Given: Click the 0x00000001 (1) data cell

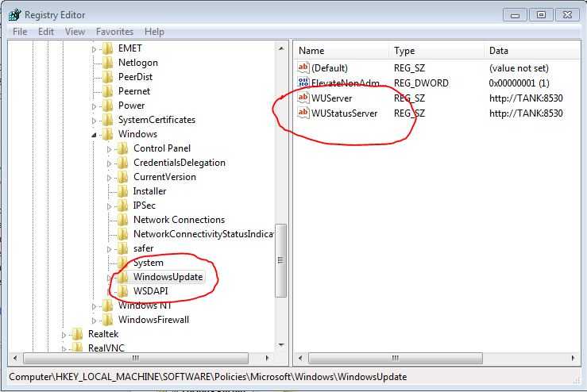Looking at the screenshot, I should [x=519, y=83].
